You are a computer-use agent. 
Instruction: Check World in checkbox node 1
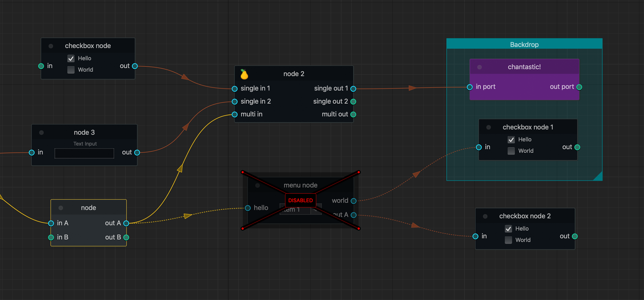[x=511, y=151]
